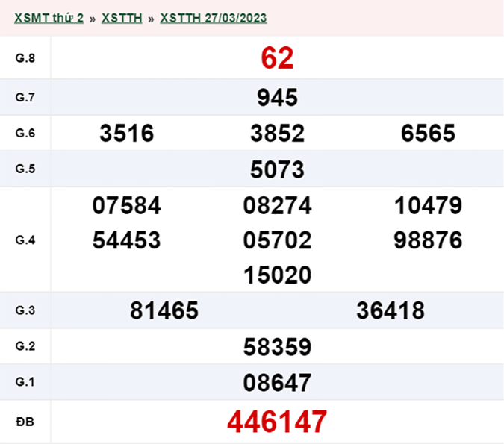The image size is (504, 444).
Task: Click the G.4 number 15020
Action: pos(277,275)
